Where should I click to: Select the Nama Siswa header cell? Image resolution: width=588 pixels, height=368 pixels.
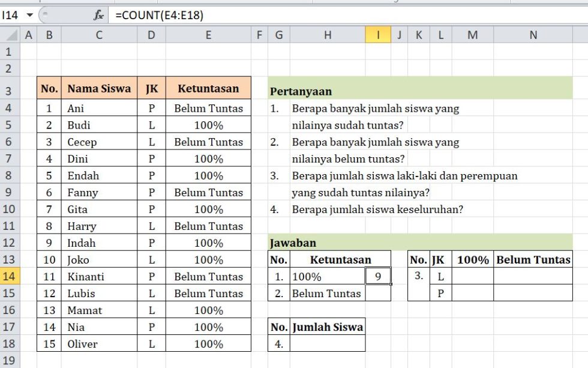pyautogui.click(x=99, y=87)
